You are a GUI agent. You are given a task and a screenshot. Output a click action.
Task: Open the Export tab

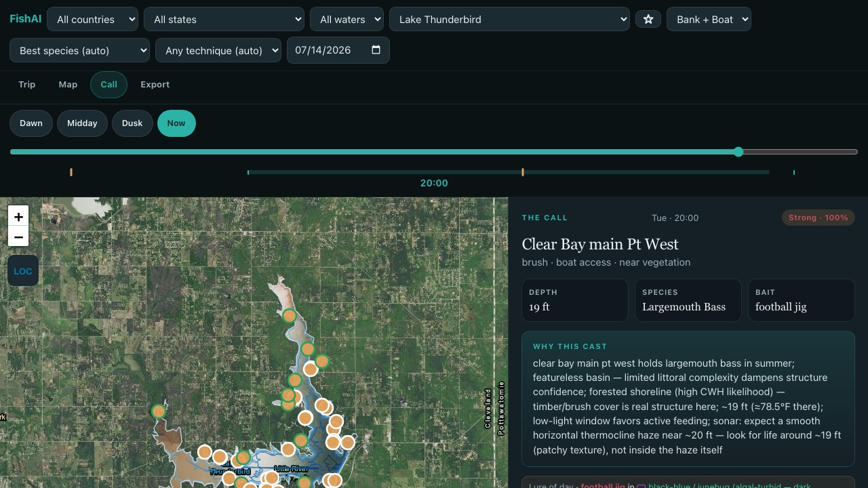click(x=155, y=85)
